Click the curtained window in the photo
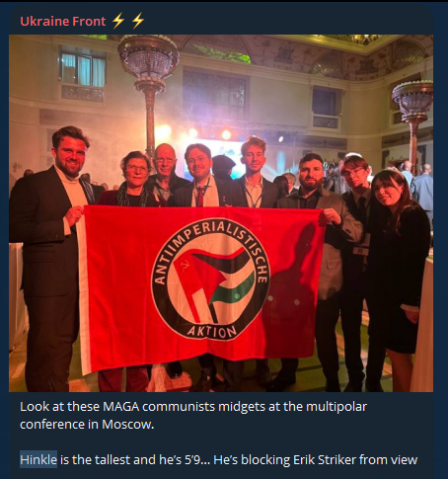This screenshot has width=448, height=479. pos(82,64)
